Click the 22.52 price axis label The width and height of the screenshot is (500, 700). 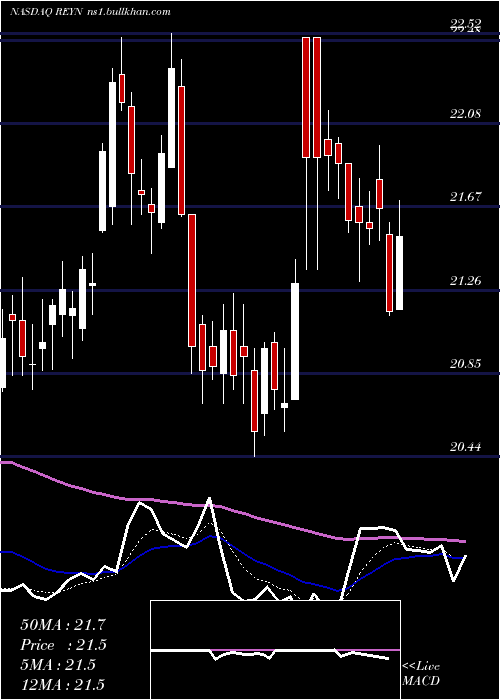(465, 23)
